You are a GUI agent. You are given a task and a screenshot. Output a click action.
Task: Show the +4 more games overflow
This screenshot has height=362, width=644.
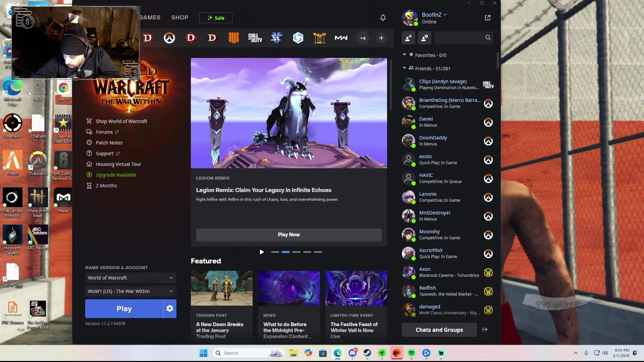363,38
